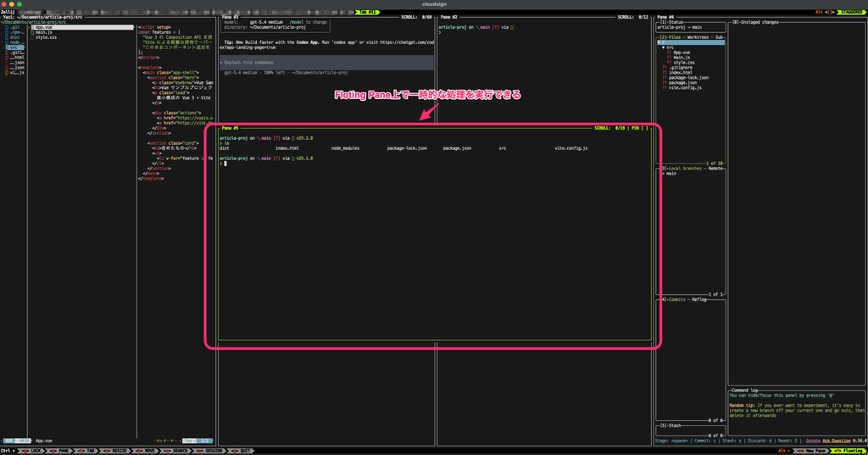Click Commit: c hint in lazygit footer
868x455 pixels.
point(706,441)
